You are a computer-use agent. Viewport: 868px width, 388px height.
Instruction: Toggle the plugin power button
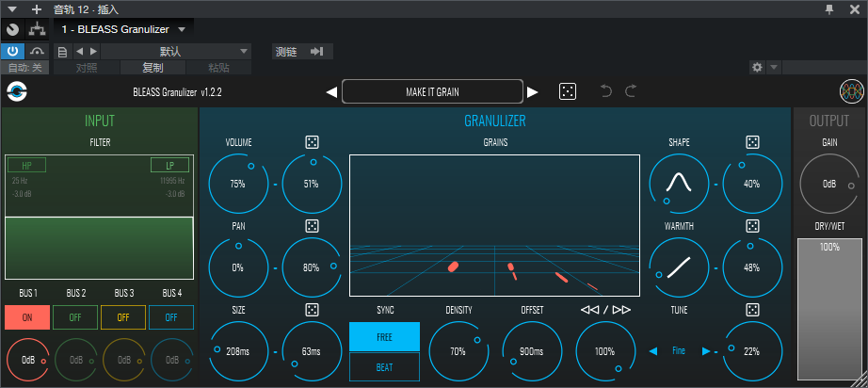(12, 52)
